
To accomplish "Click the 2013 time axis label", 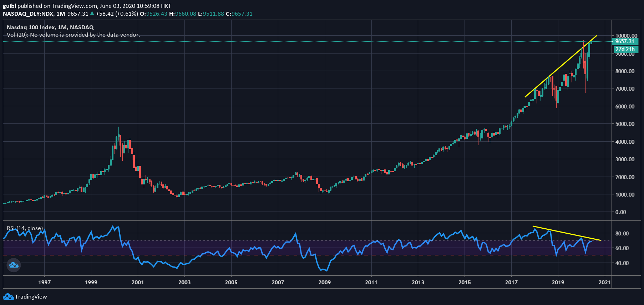I will tap(418, 282).
